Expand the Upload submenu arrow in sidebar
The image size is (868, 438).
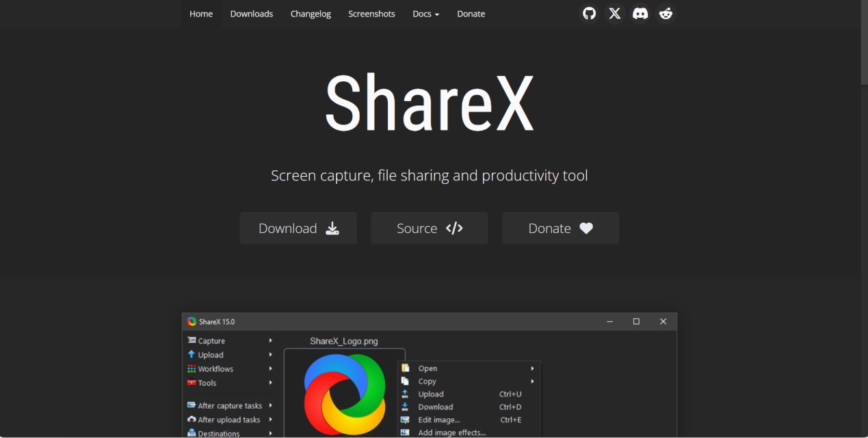271,355
